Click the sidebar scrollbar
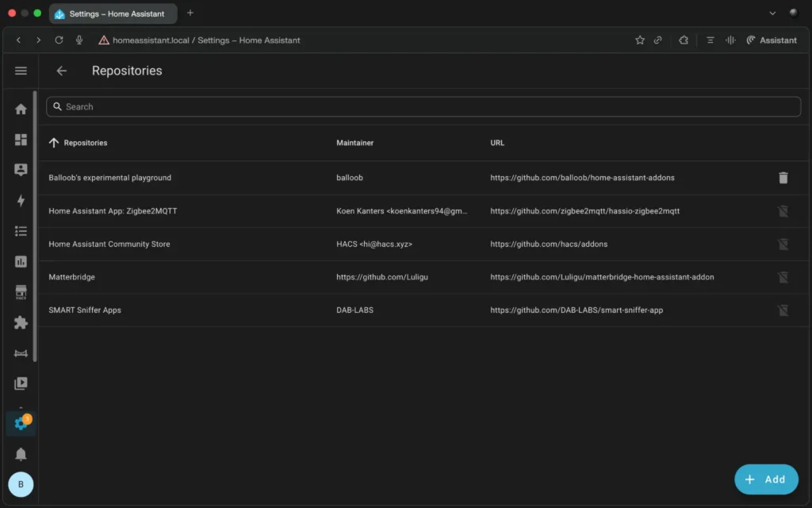Screen dimensions: 812x508 point(35,226)
